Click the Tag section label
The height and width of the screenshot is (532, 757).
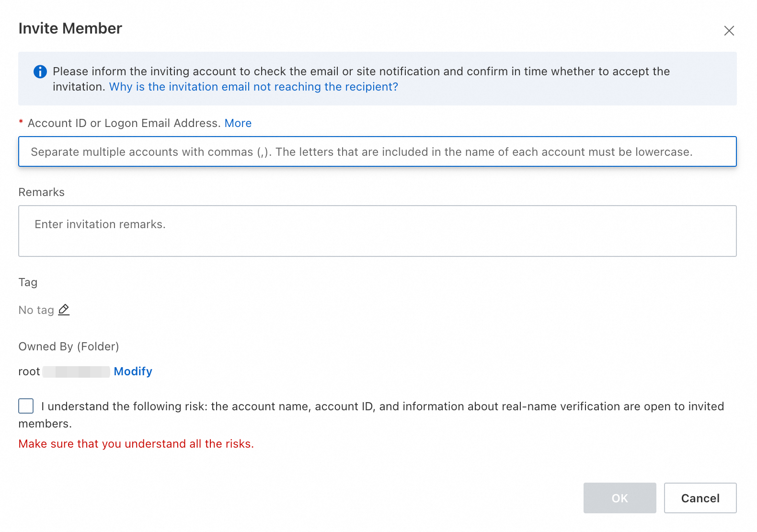(x=28, y=282)
